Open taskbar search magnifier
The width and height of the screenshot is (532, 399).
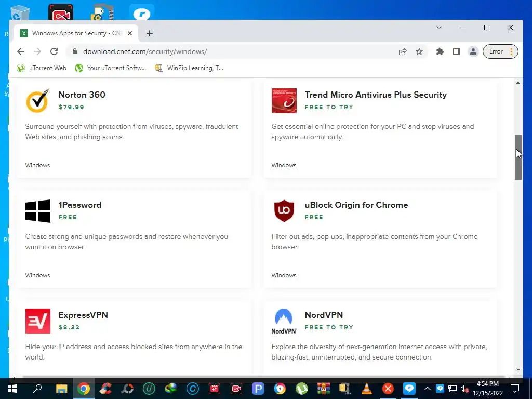(37, 389)
